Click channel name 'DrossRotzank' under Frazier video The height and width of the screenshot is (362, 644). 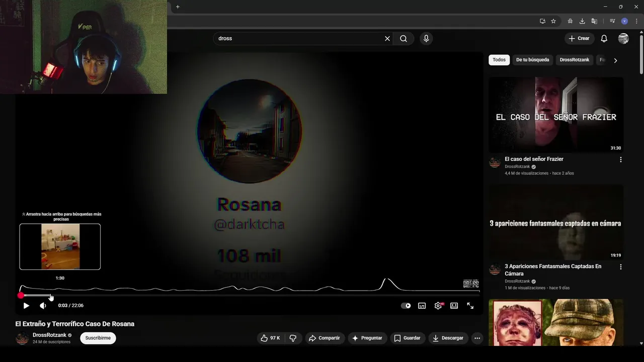point(517,167)
